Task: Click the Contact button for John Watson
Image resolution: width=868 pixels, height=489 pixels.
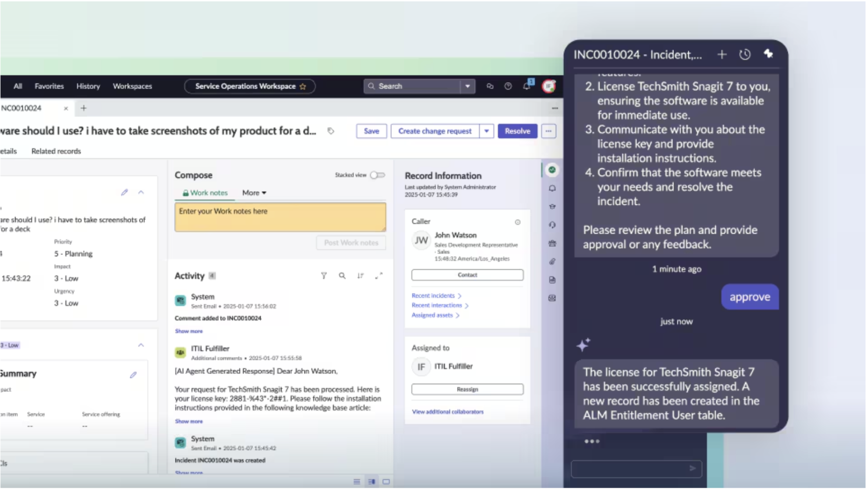Action: [468, 275]
